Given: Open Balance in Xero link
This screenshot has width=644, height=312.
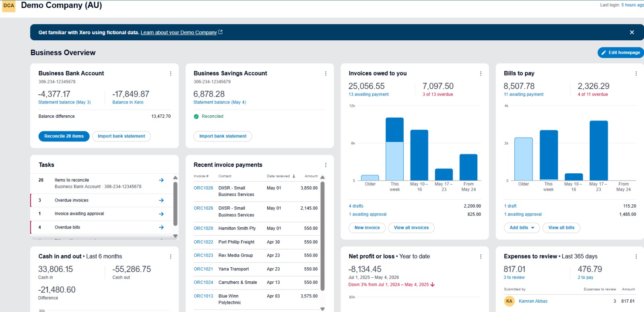Looking at the screenshot, I should [128, 102].
